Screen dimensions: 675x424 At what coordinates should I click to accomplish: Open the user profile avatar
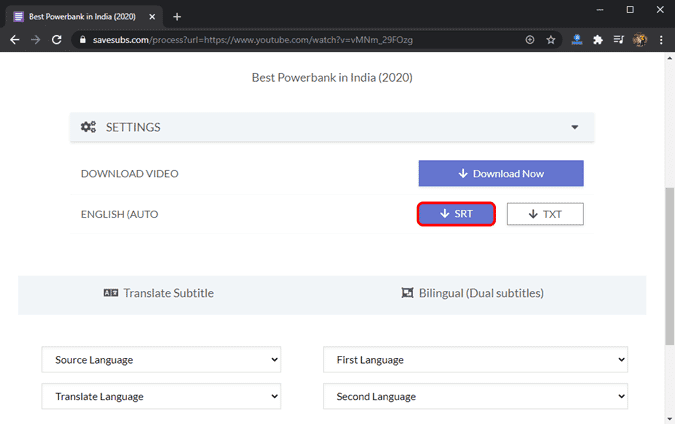pyautogui.click(x=640, y=40)
